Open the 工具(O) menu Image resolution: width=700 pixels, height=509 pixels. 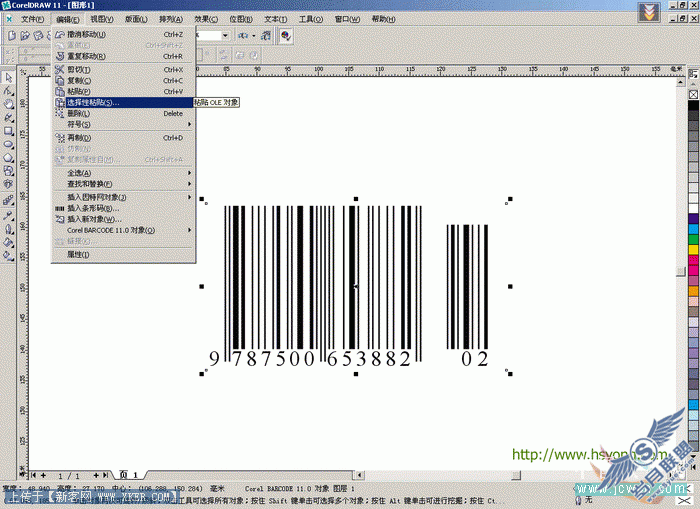click(311, 19)
